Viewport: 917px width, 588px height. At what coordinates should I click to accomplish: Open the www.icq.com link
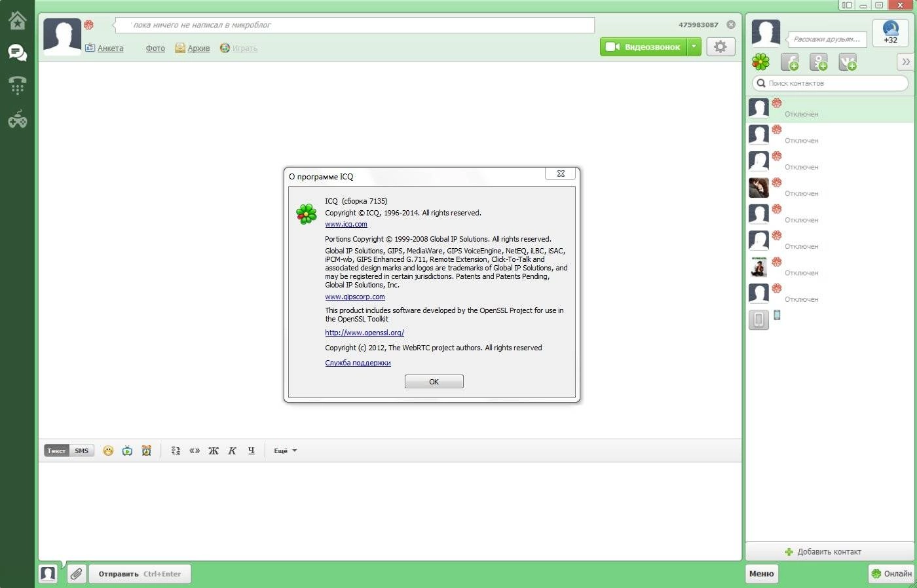346,225
